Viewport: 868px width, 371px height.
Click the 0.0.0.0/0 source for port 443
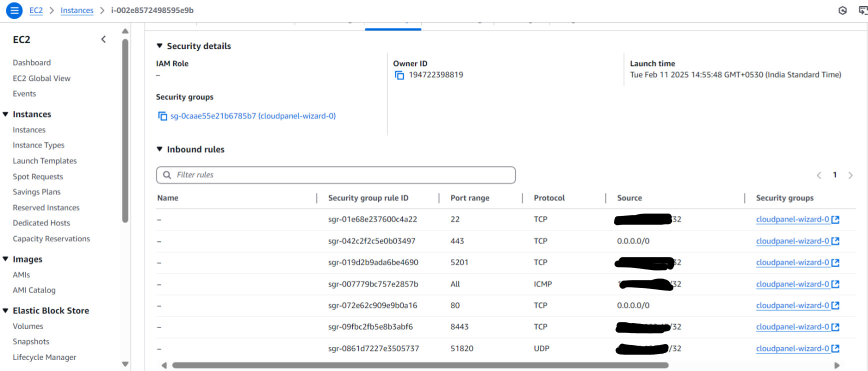coord(633,241)
